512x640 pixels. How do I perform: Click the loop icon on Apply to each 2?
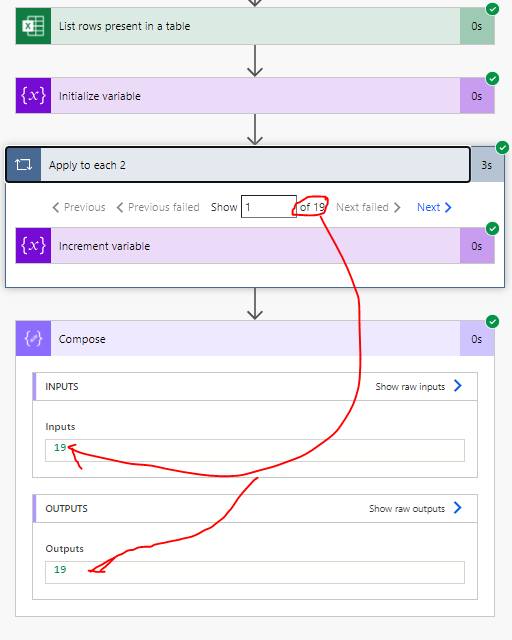(23, 165)
